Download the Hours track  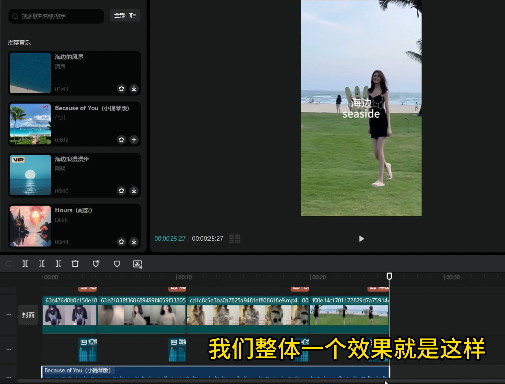click(134, 242)
